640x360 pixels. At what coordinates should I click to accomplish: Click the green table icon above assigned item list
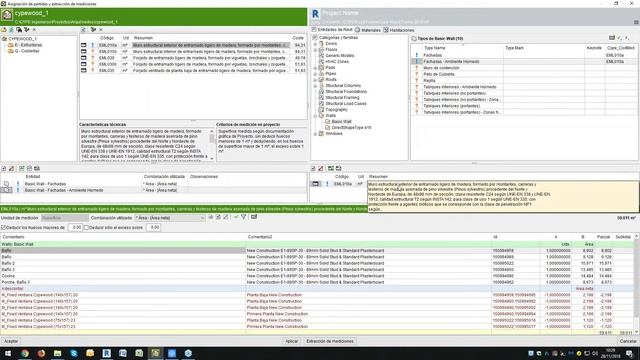(x=331, y=168)
